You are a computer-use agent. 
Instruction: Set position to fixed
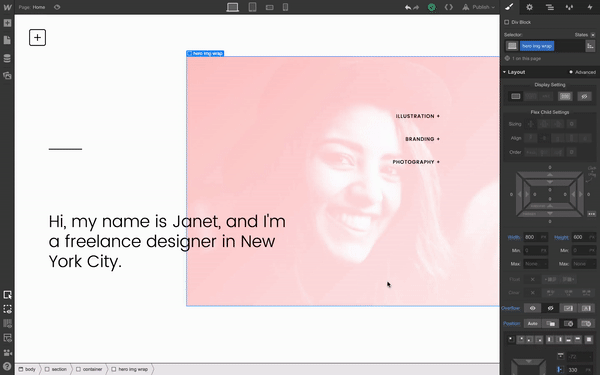point(586,324)
